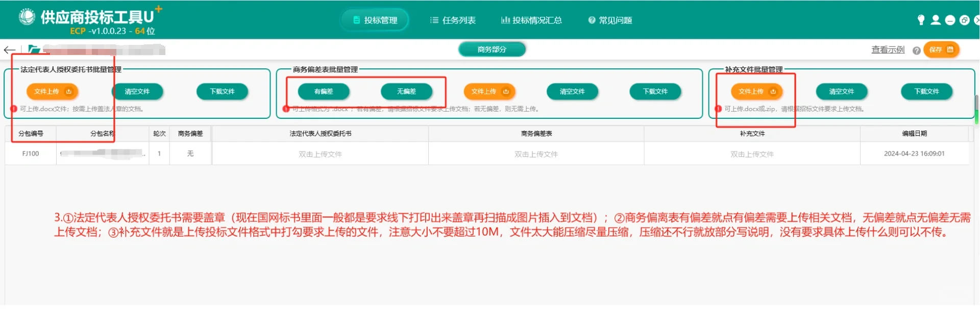The width and height of the screenshot is (980, 309).
Task: Click 文件上传 under 补充文件批量管理
Action: (756, 92)
